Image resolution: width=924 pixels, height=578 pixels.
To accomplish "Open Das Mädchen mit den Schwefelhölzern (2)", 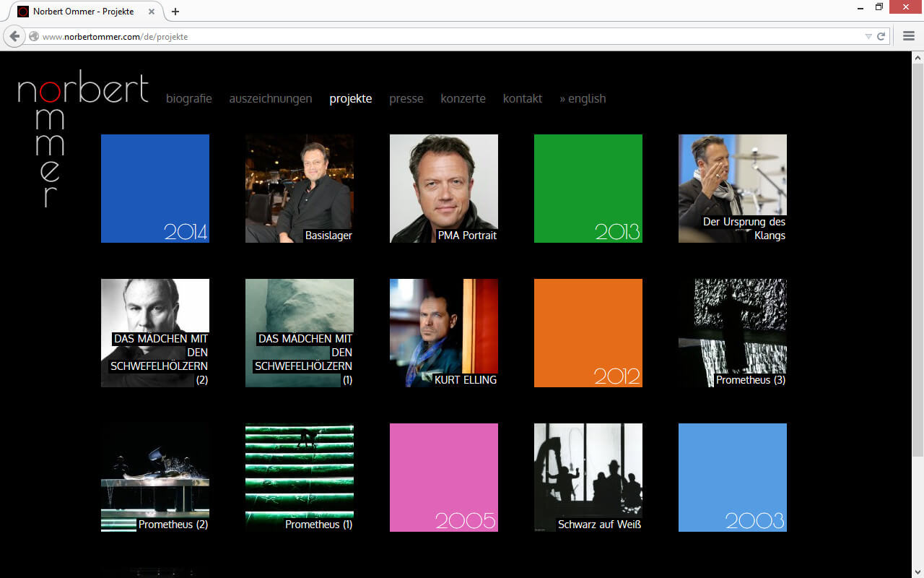I will [155, 333].
